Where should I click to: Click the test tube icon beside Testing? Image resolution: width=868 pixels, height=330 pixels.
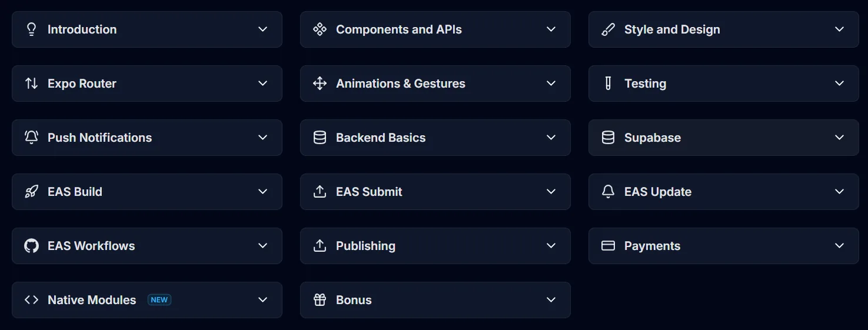click(x=608, y=84)
